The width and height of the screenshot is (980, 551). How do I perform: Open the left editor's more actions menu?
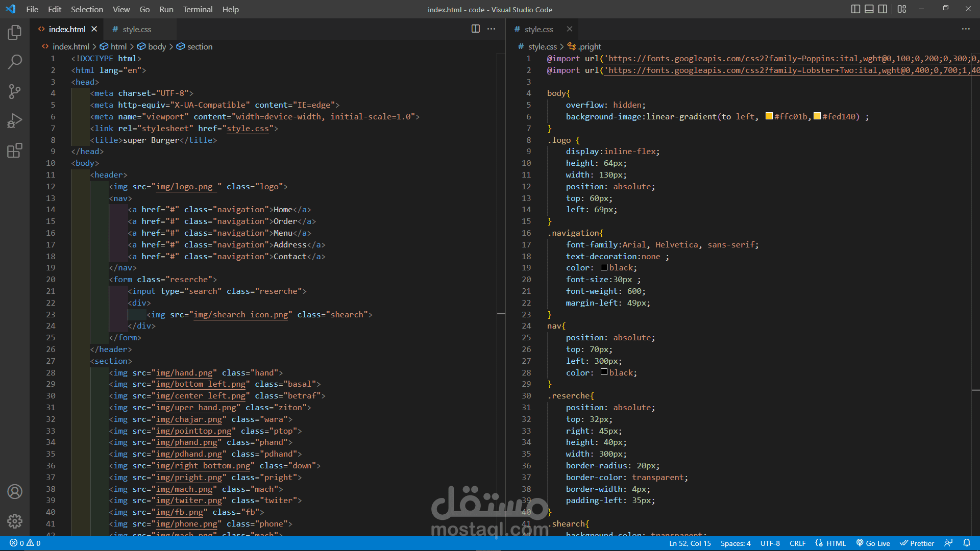491,29
